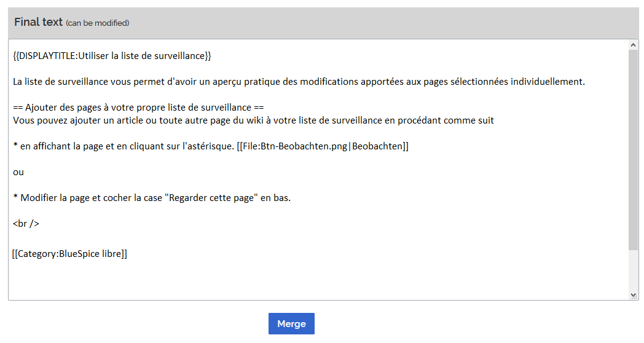Click the paragraph starting "La liste de surveillance"
Screen dimensions: 644x343
(x=299, y=82)
